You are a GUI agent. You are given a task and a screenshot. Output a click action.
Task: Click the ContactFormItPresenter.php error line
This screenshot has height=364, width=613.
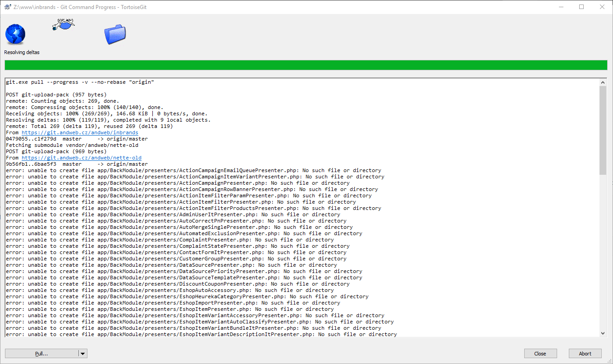[176, 253]
